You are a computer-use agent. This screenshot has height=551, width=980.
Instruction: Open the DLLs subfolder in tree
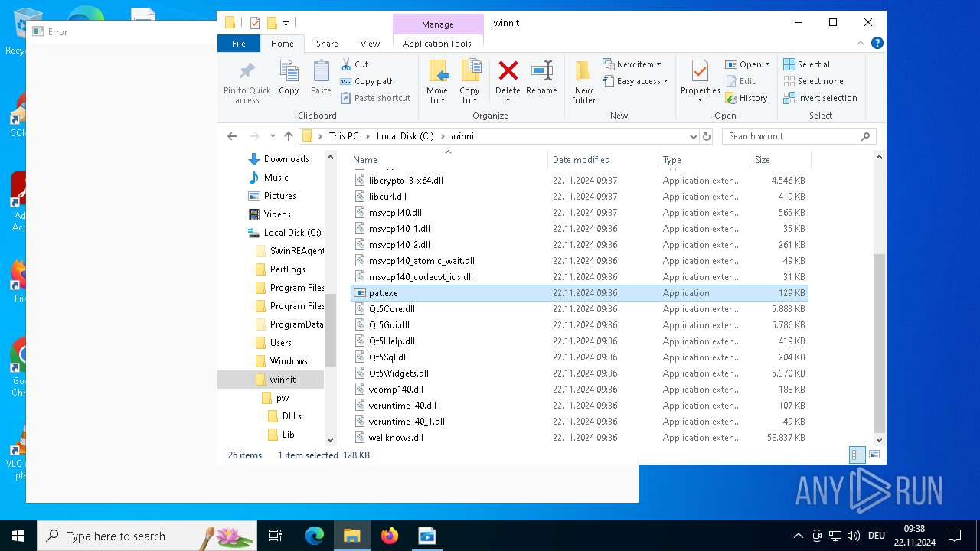click(x=292, y=416)
